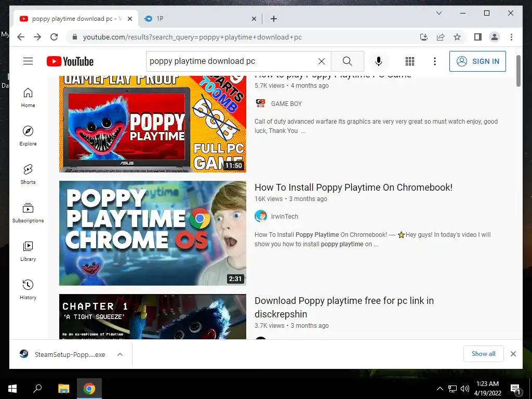532x399 pixels.
Task: Click the install app icon in address bar
Action: click(424, 37)
